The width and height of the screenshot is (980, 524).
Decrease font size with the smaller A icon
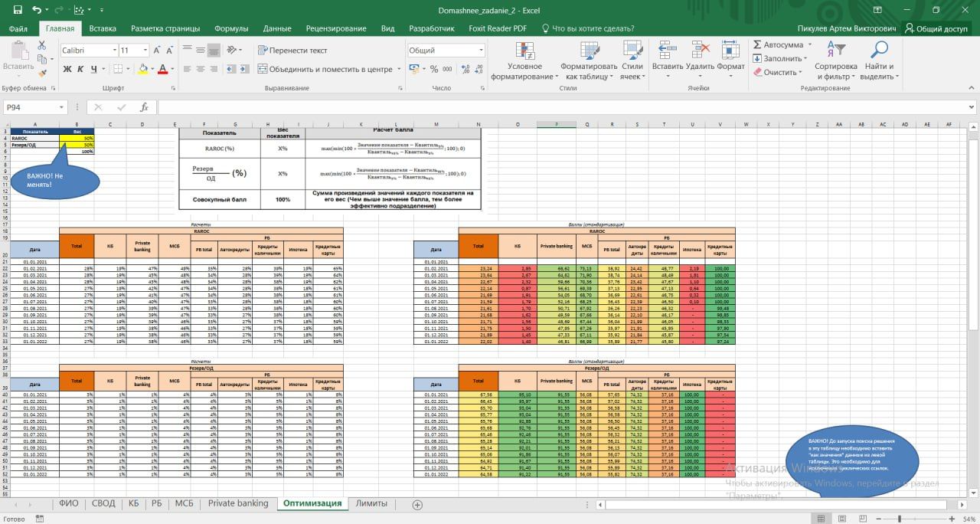(x=171, y=50)
